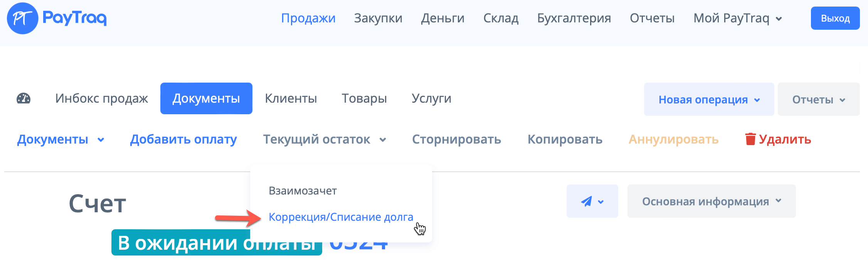The width and height of the screenshot is (868, 264).
Task: Click the Аннулировать action link
Action: coord(673,139)
